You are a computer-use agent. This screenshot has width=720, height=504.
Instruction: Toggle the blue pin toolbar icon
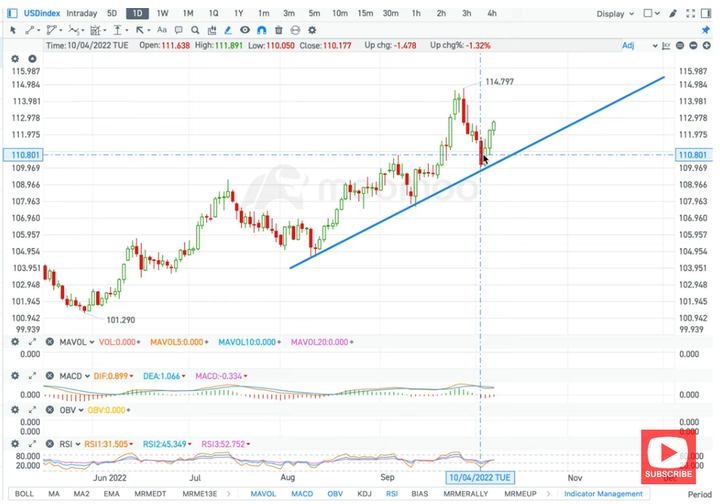(706, 30)
